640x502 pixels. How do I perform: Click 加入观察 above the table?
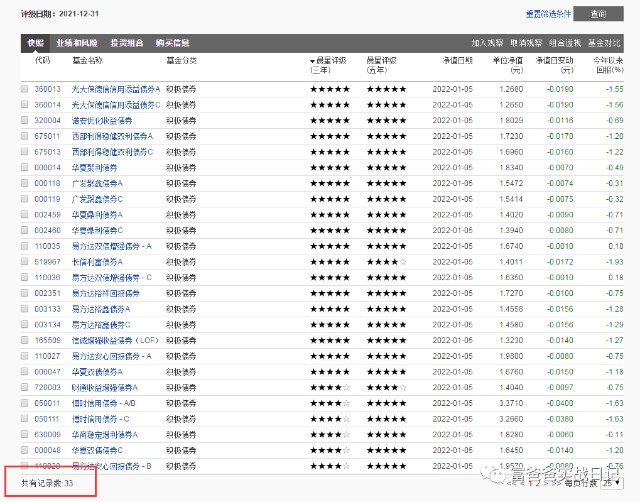487,44
